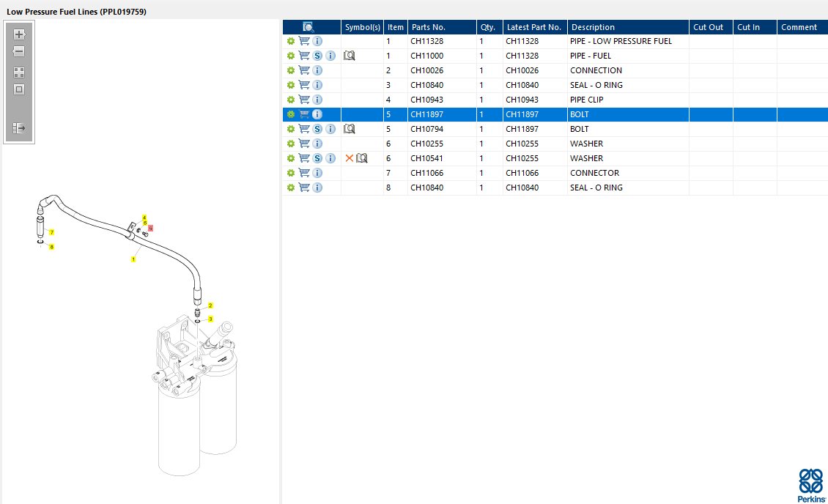The width and height of the screenshot is (828, 504).
Task: Add CH11328 low pressure pipe to cart
Action: 304,41
